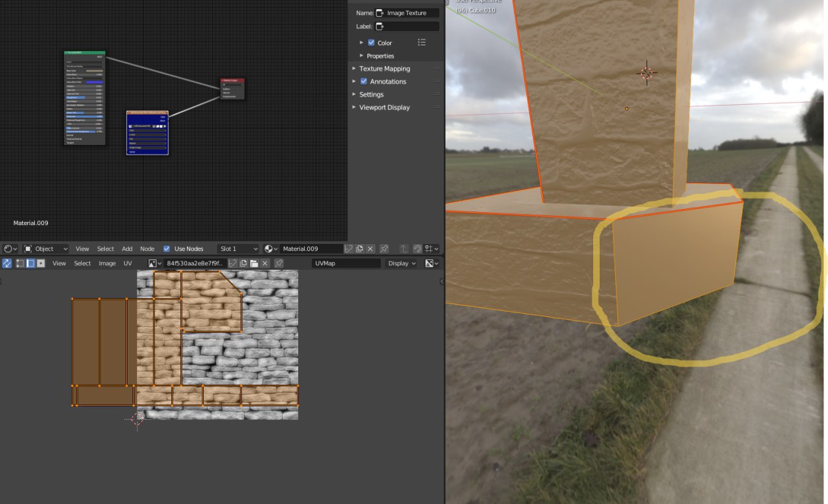
Task: Open the image channels display icon
Action: (431, 263)
